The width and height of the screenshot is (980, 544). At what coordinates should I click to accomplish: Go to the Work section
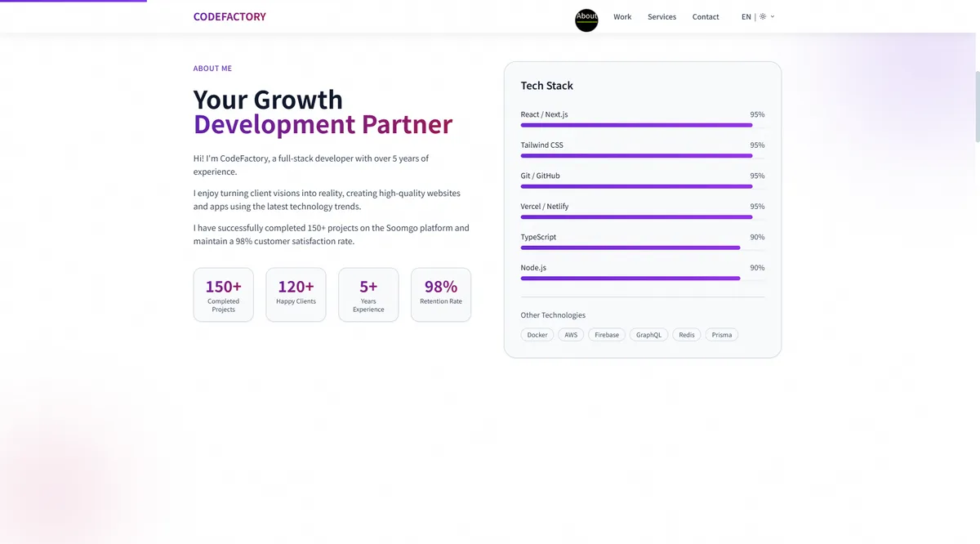(x=622, y=17)
